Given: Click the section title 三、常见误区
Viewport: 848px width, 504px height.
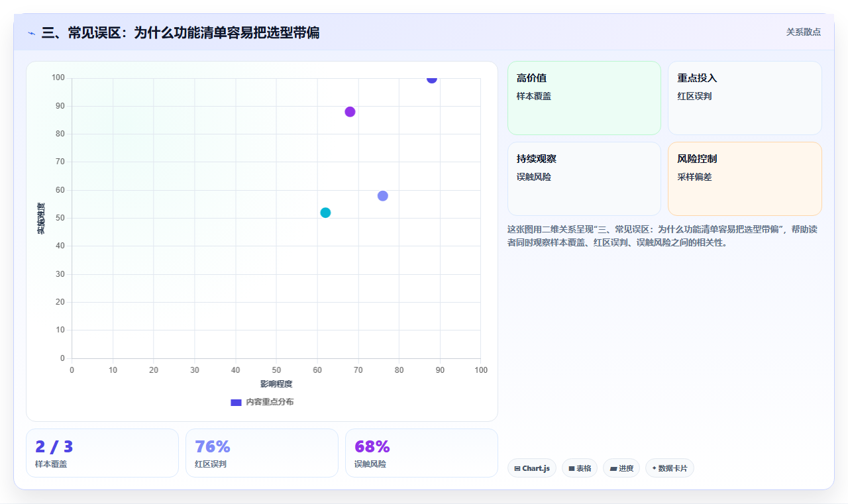Looking at the screenshot, I should (180, 32).
